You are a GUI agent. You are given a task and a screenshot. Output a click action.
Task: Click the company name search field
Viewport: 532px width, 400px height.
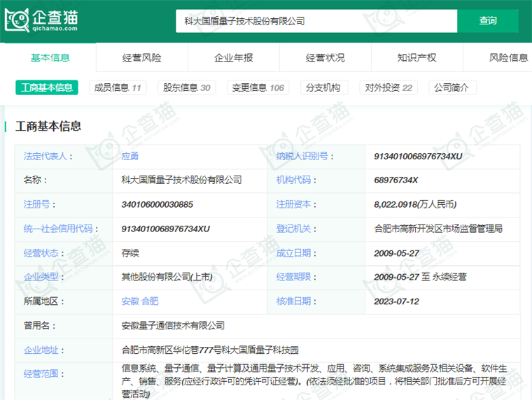click(316, 21)
